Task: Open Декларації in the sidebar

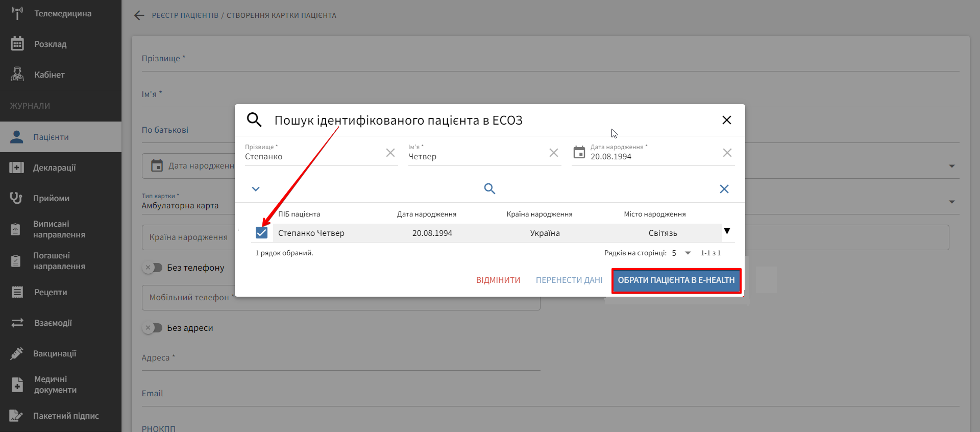Action: (55, 167)
